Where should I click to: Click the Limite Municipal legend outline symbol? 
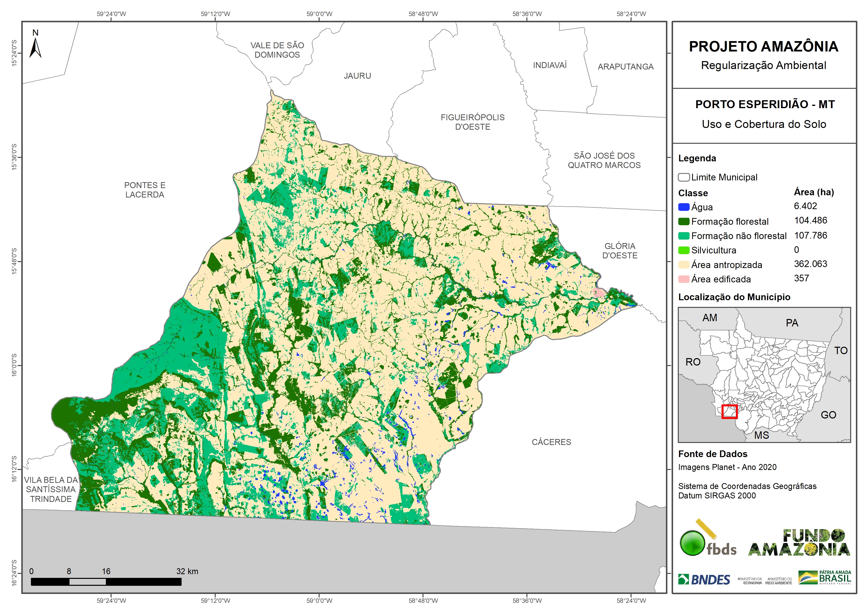[x=683, y=177]
